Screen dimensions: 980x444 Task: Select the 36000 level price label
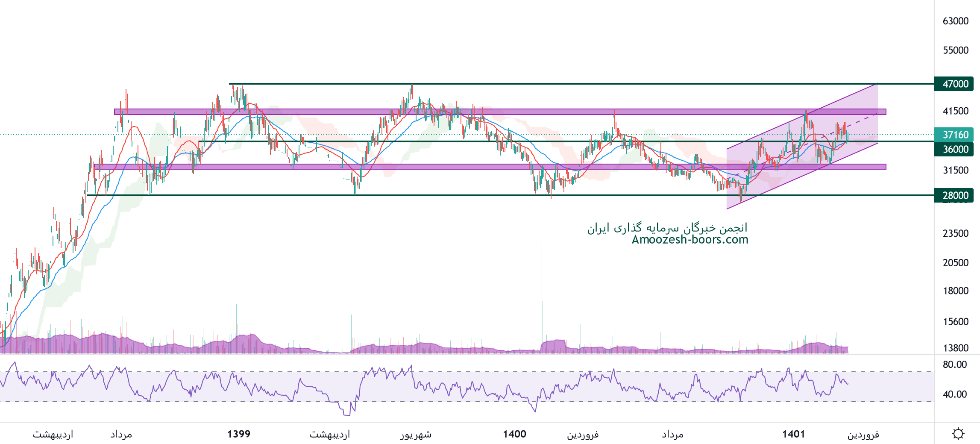(x=955, y=149)
